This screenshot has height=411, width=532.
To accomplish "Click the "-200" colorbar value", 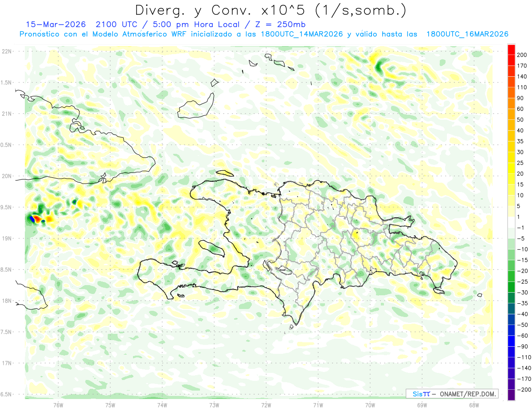I will [x=524, y=390].
